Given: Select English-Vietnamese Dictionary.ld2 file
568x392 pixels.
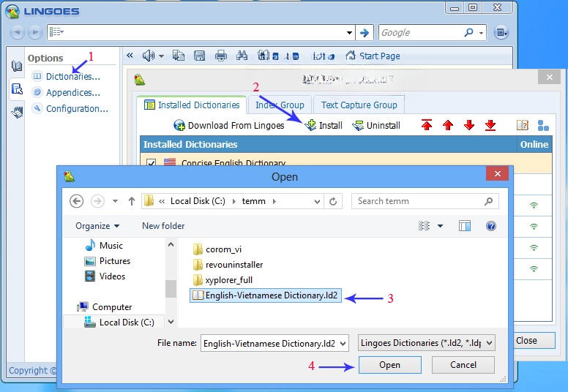Looking at the screenshot, I should pyautogui.click(x=266, y=295).
